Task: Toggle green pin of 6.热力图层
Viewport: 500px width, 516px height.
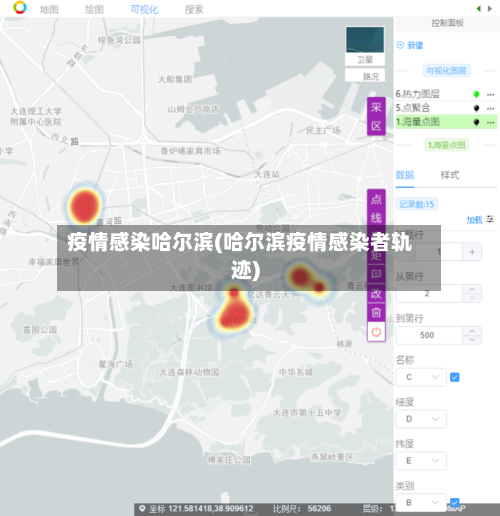Action: (476, 95)
